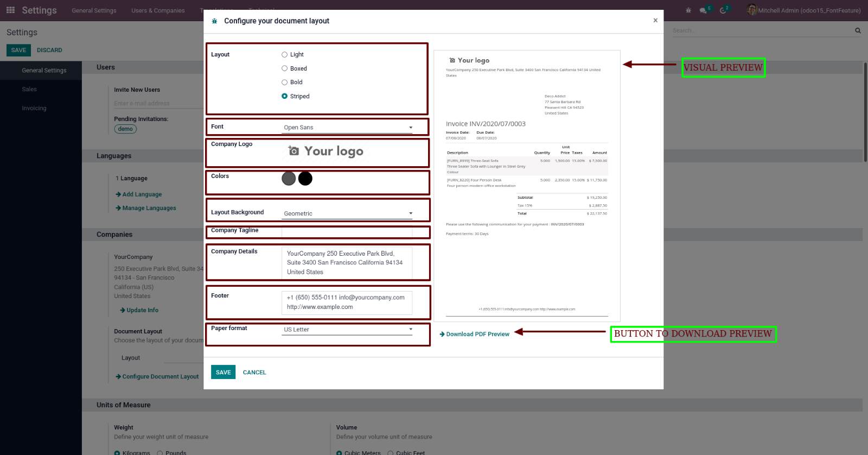
Task: Click the settings page vertical scrollbar
Action: (x=865, y=111)
